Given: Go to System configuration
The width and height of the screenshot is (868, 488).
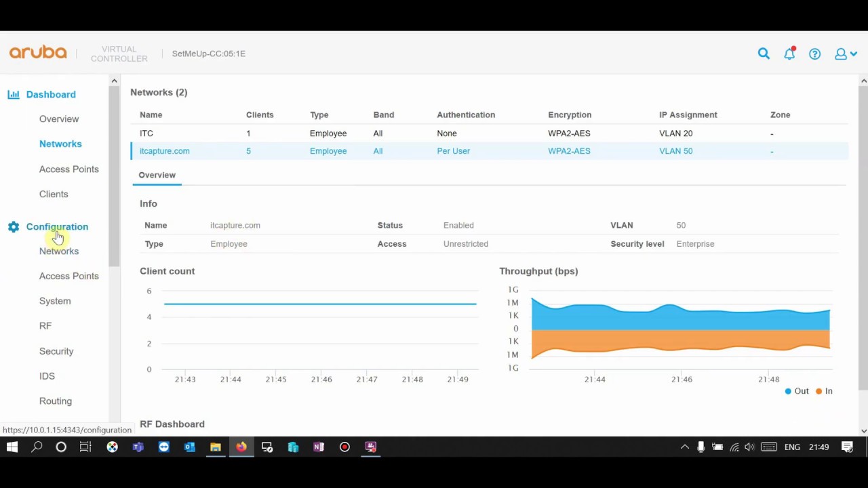Looking at the screenshot, I should 55,301.
